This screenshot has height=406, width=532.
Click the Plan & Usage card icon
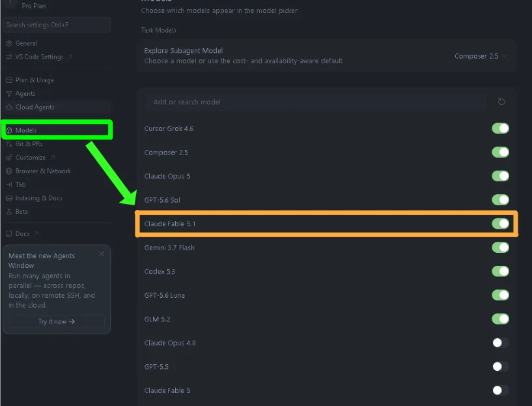(x=9, y=80)
